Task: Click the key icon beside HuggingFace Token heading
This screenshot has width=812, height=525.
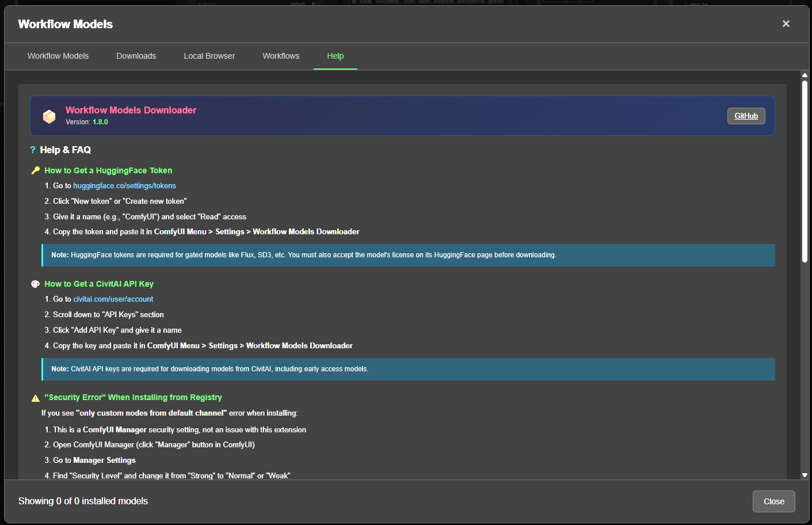Action: tap(36, 170)
